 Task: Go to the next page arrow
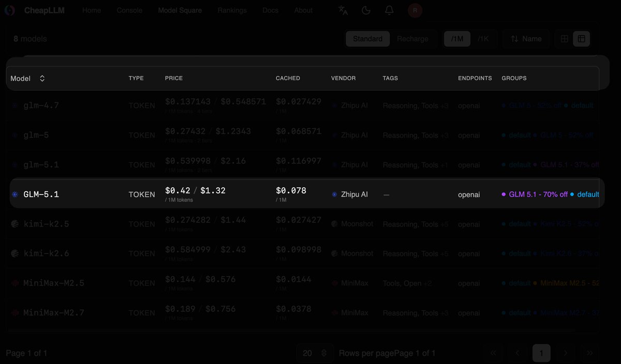(x=566, y=353)
